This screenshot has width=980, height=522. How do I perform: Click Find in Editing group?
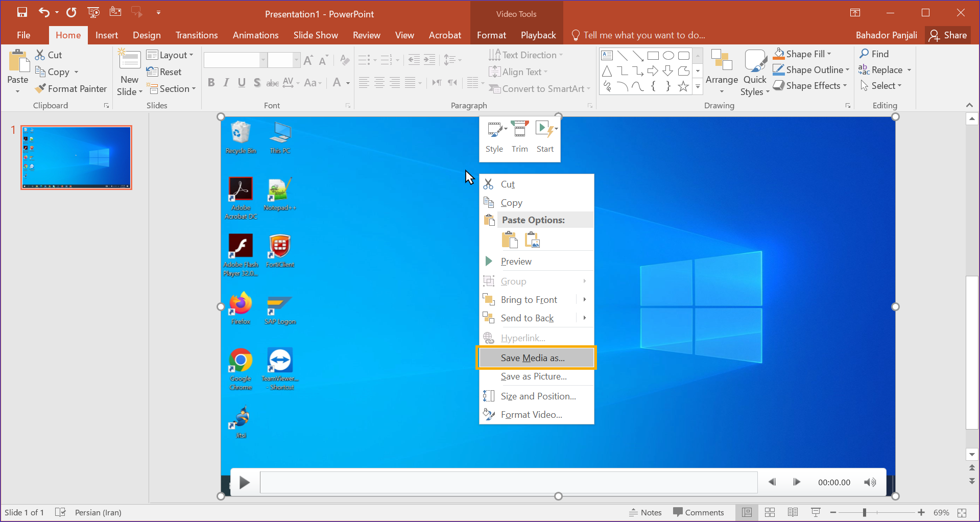874,54
